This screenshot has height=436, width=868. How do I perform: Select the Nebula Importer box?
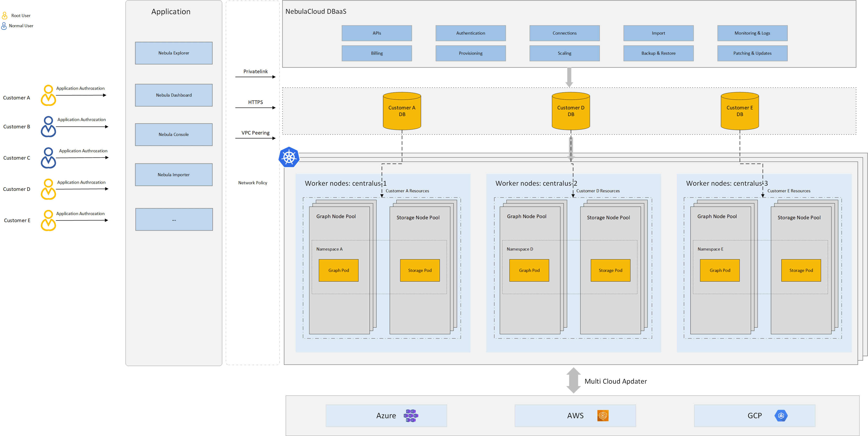tap(174, 175)
